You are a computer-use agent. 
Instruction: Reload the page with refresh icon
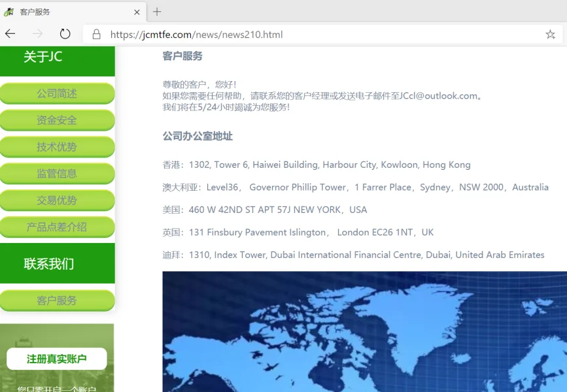coord(65,34)
